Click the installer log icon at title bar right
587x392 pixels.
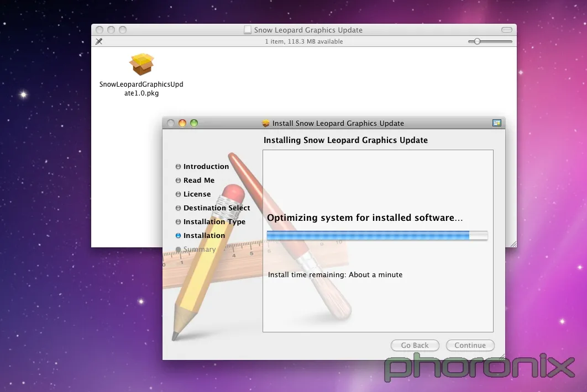(x=497, y=123)
